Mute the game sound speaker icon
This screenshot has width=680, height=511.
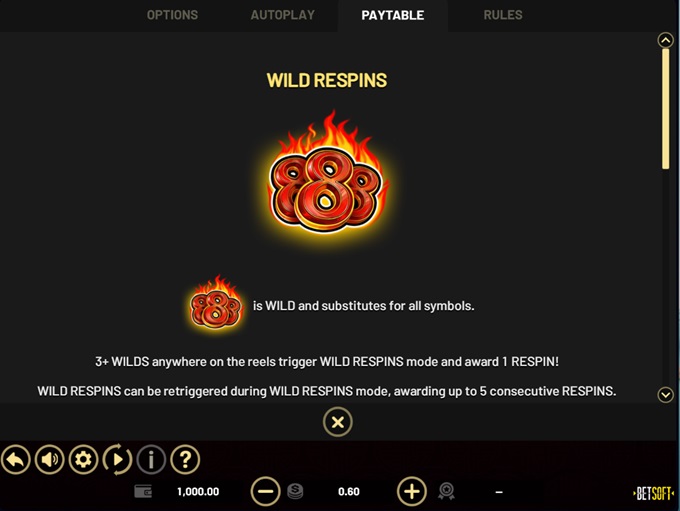(49, 459)
